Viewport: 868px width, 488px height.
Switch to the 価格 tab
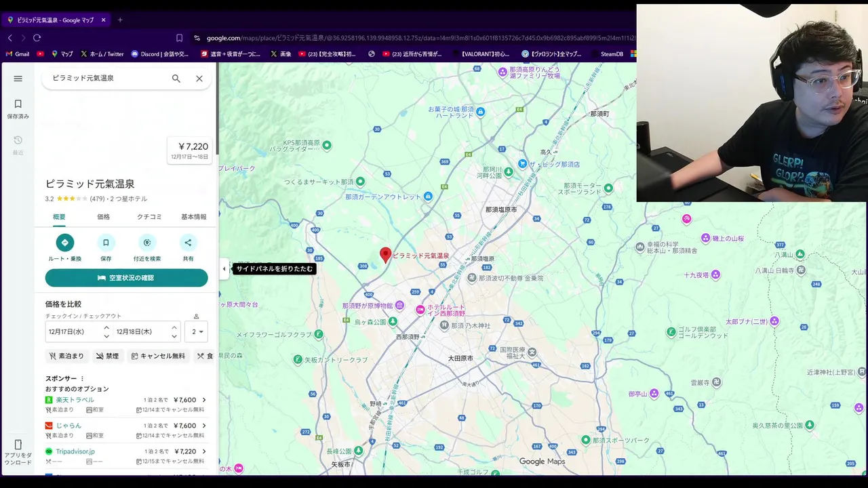103,217
